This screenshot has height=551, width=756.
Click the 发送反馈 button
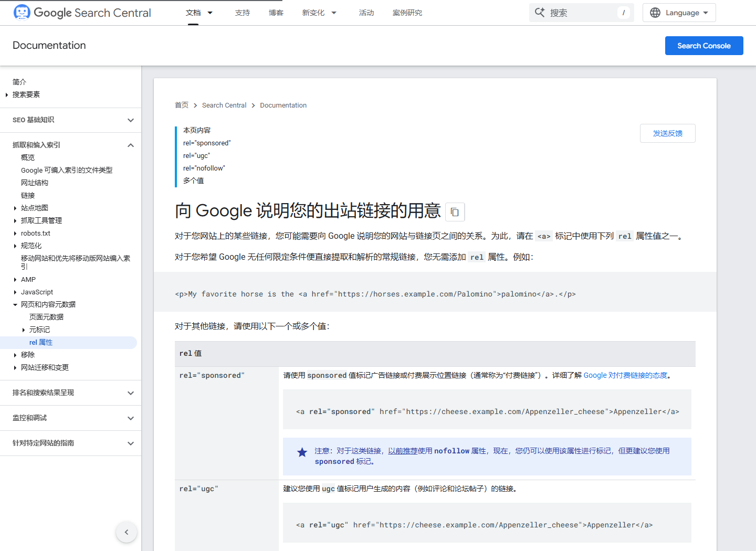[x=668, y=133]
